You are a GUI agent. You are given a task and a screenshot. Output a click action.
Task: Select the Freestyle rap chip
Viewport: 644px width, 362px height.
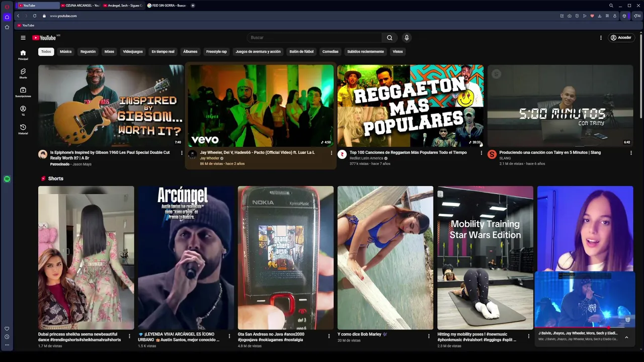coord(216,52)
